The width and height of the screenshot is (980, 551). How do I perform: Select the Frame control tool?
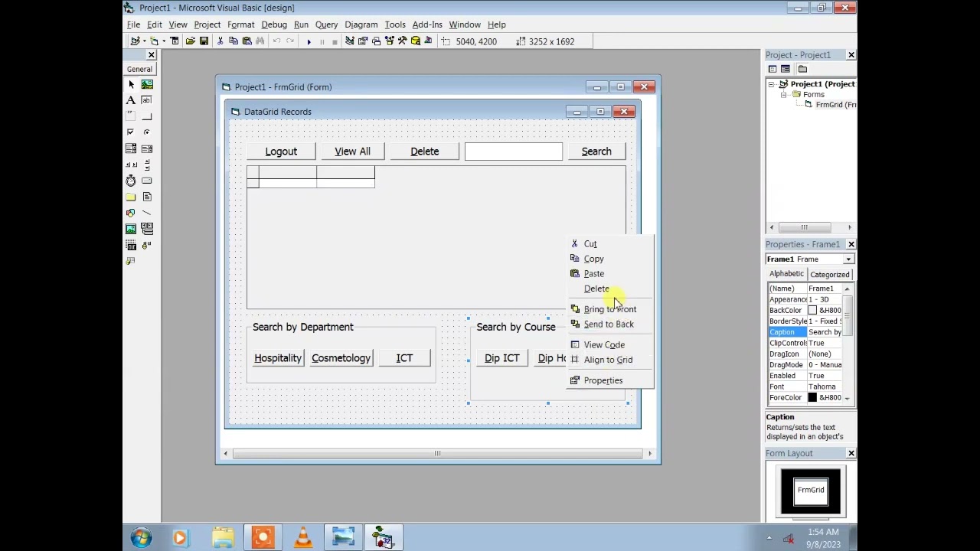click(131, 116)
